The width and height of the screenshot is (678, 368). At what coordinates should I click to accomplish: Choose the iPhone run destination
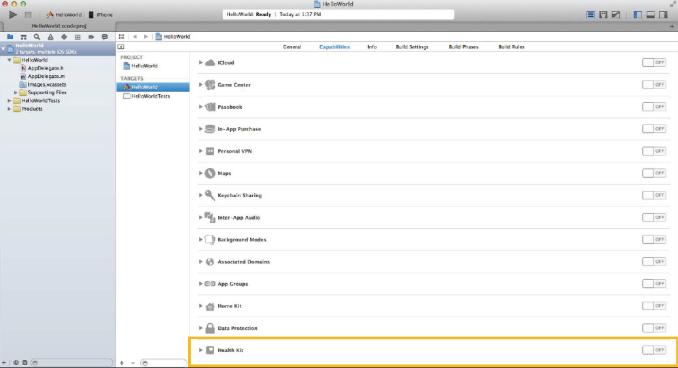(100, 15)
